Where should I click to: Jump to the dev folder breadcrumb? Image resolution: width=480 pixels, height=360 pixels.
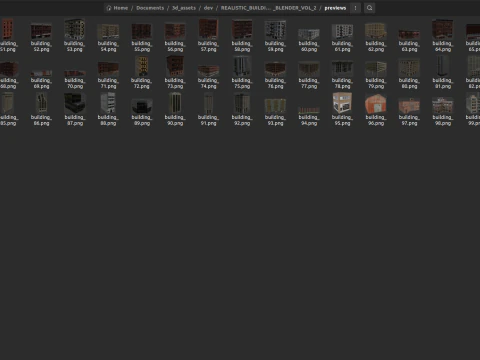(208, 8)
